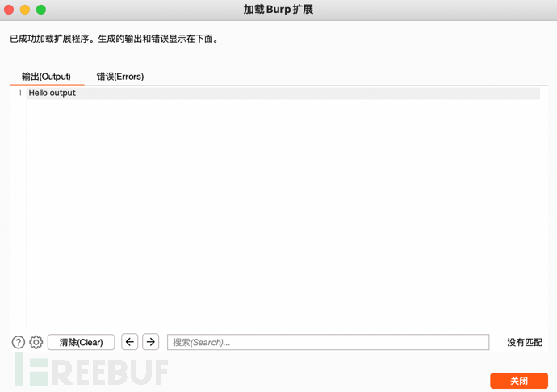Click line number 1 in gutter
This screenshot has height=392, width=557.
click(x=20, y=93)
